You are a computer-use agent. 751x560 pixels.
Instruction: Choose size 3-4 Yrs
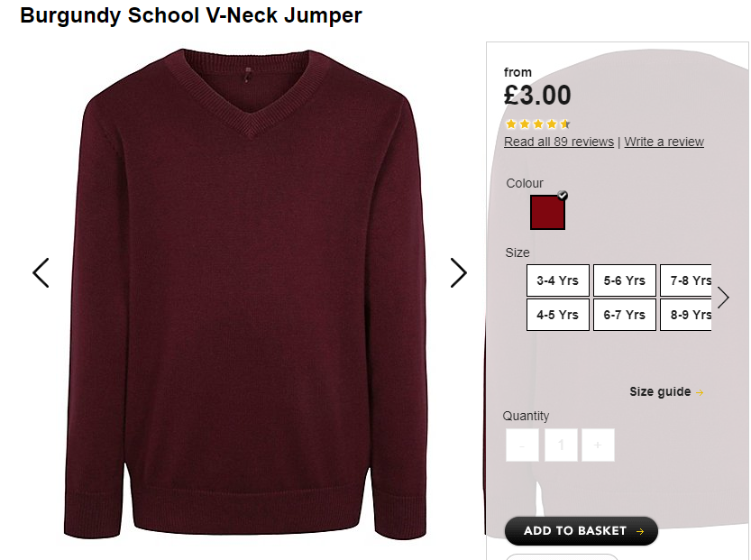tap(557, 280)
